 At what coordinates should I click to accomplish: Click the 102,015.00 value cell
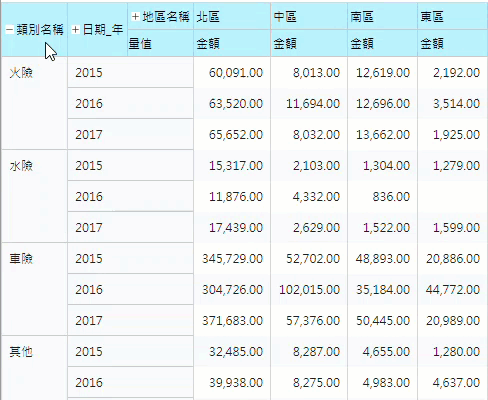309,289
